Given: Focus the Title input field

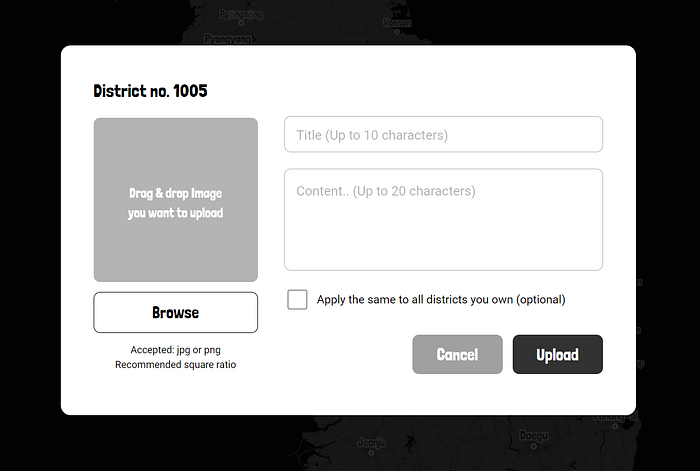Looking at the screenshot, I should pos(443,134).
